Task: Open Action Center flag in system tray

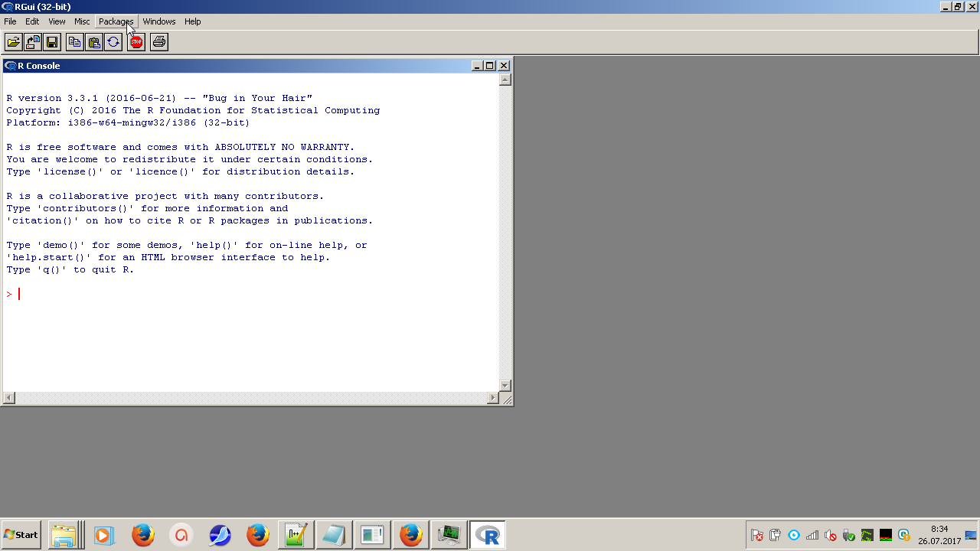Action: click(x=757, y=535)
